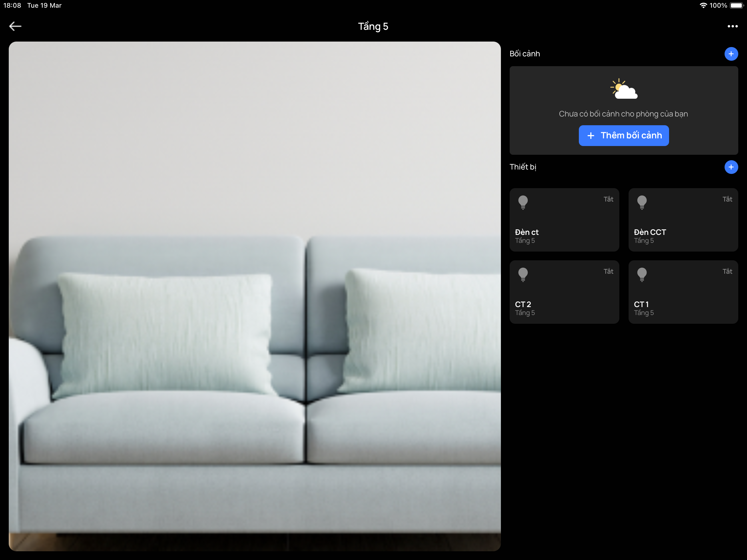Viewport: 747px width, 560px height.
Task: Toggle the CT 1 bulb icon
Action: (642, 275)
